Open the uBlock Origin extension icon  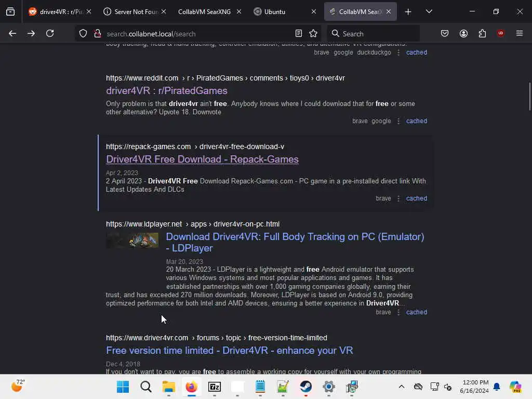point(500,33)
